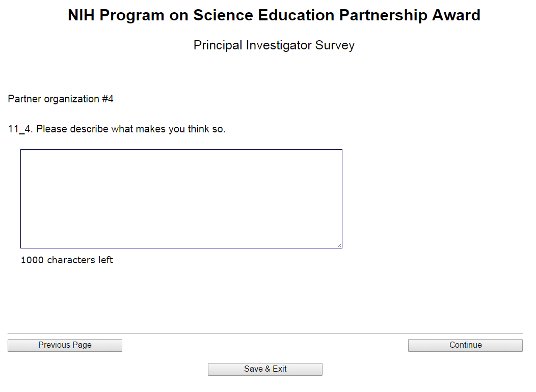Image resolution: width=536 pixels, height=392 pixels.
Task: Click the Save & Exit button
Action: [x=265, y=369]
